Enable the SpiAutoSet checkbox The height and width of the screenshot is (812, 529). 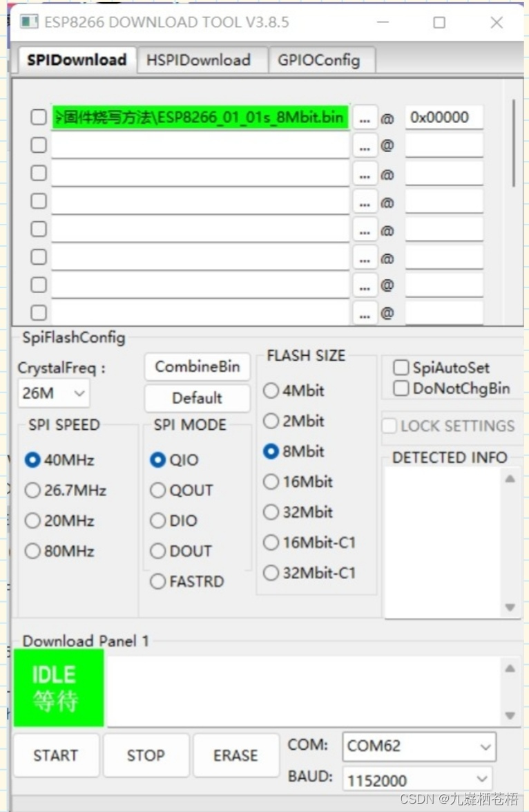point(401,368)
